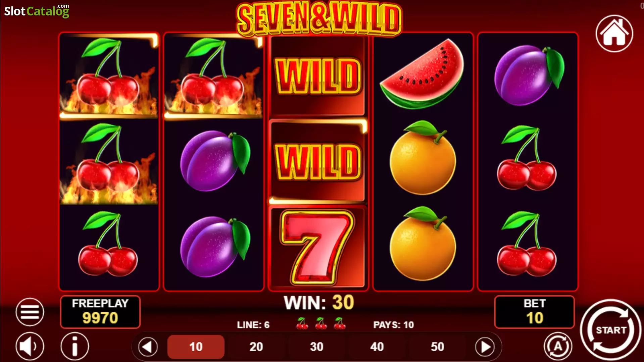The image size is (644, 362).
Task: Select bet value 10
Action: click(196, 347)
